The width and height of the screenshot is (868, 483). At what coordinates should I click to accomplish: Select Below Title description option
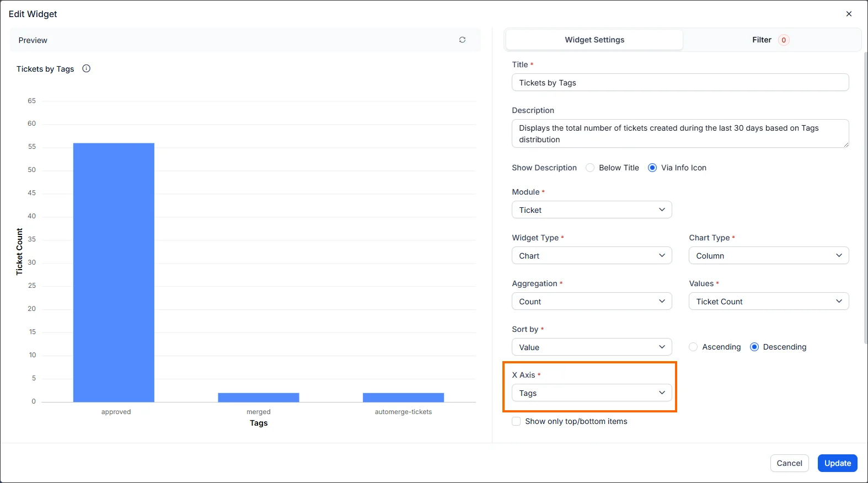pos(590,168)
